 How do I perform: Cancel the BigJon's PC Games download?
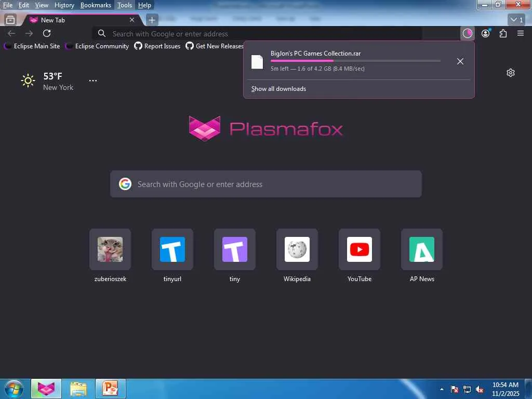click(x=460, y=61)
